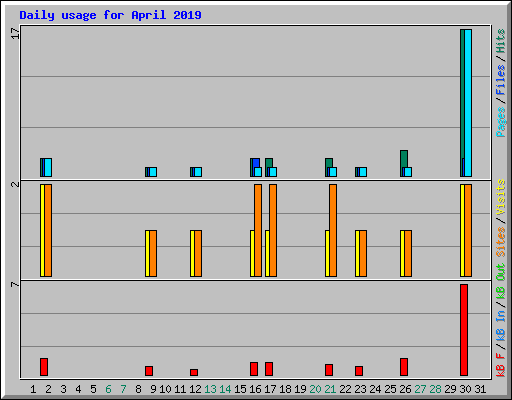Select the orange sites bar for day 30
Viewport: 512px width, 400px height.
(468, 230)
